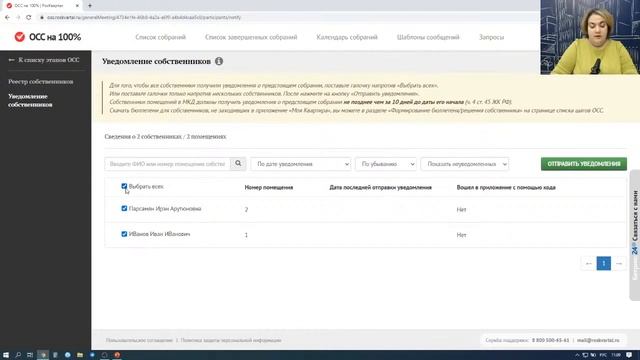Uncheck the Иванов Иван Иванович checkbox
Screen dimensions: 640x360
(x=124, y=234)
